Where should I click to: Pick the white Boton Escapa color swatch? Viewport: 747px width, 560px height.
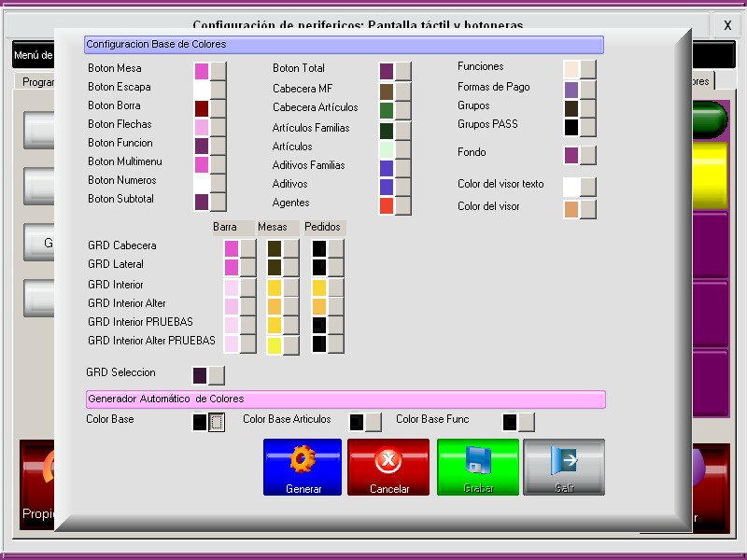(202, 90)
